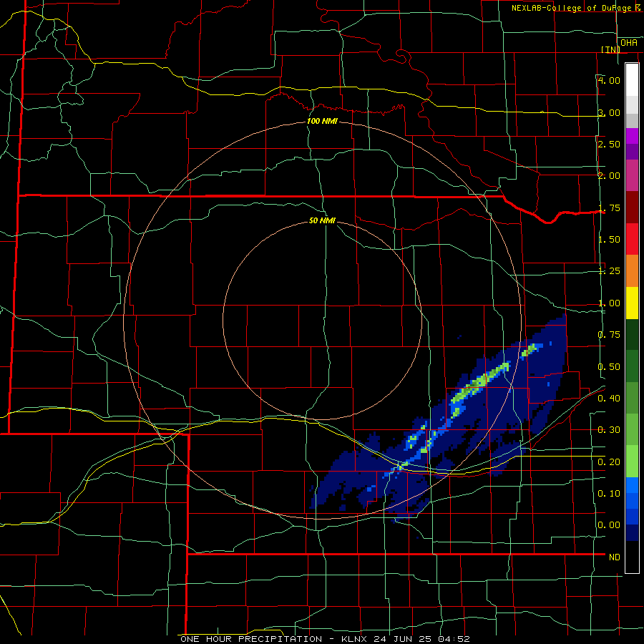Click the One Hour Precipitation KLNX caption
The height and width of the screenshot is (644, 644).
[x=325, y=639]
